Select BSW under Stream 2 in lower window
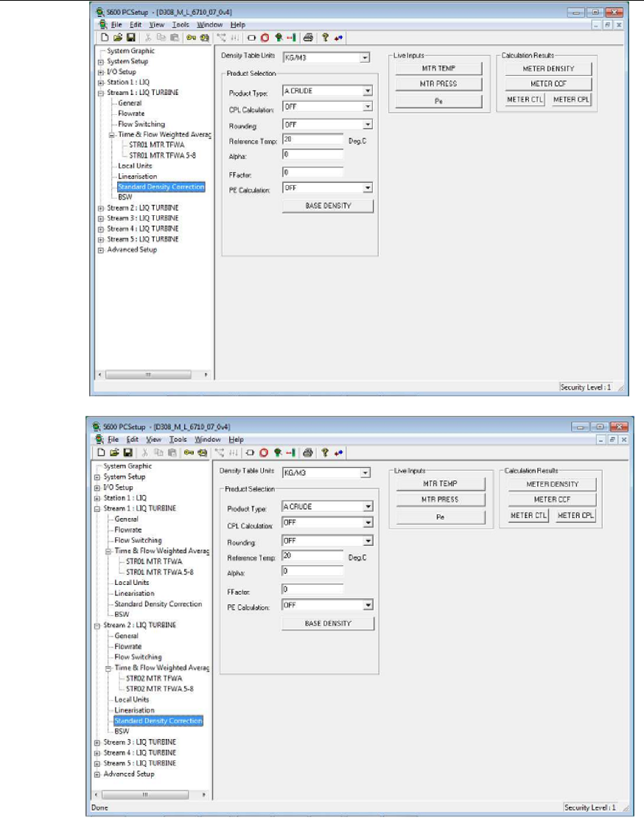This screenshot has height=820, width=644. tap(122, 732)
